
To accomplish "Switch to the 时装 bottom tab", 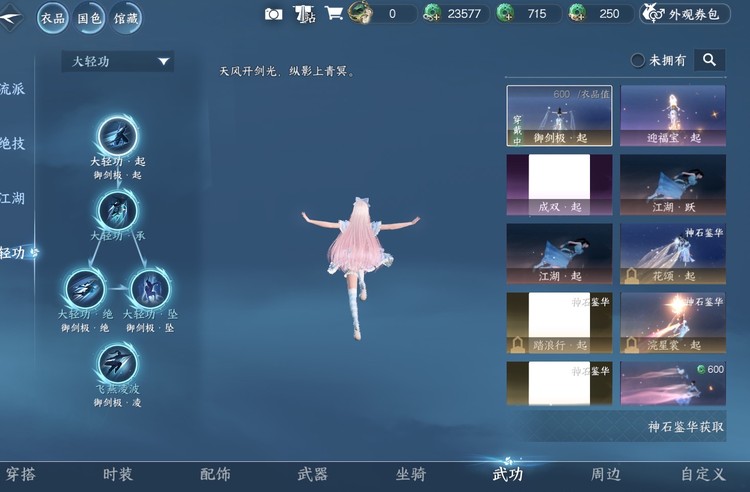I will tap(118, 474).
